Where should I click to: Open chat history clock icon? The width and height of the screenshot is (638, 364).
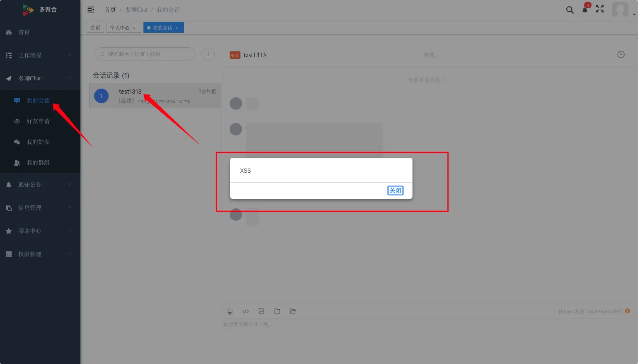click(x=621, y=55)
